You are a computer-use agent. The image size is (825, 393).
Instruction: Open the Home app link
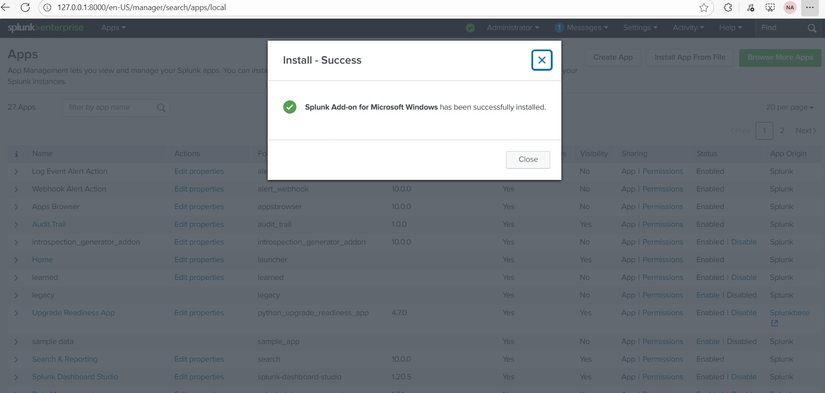tap(42, 259)
